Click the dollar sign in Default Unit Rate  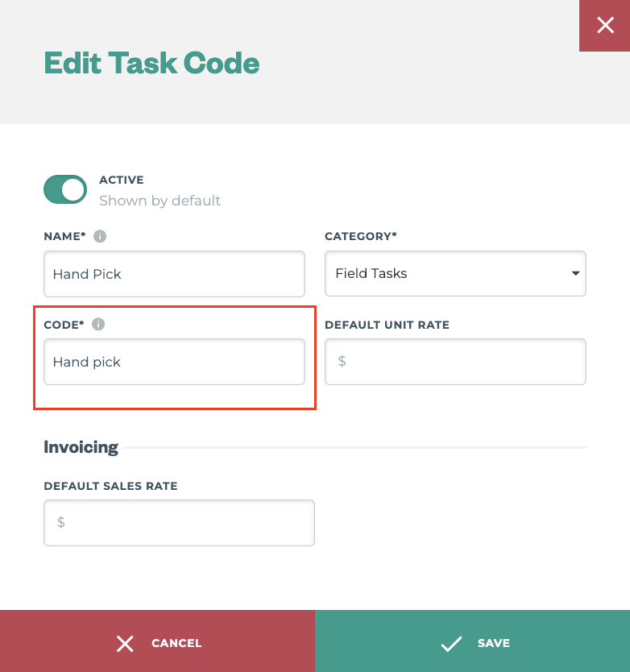click(x=341, y=361)
